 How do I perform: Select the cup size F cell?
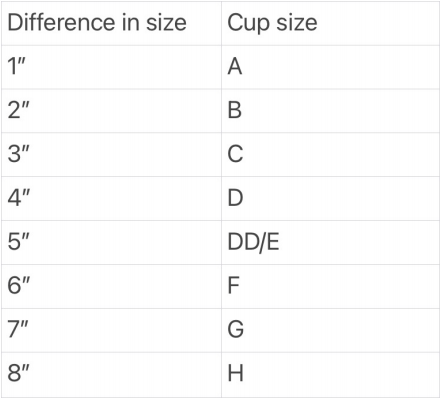click(330, 287)
